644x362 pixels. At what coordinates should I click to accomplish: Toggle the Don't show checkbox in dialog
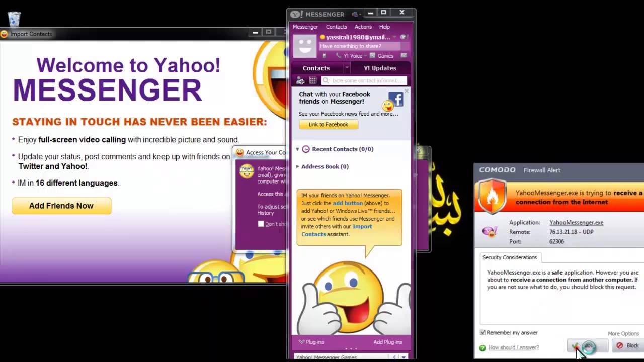(x=261, y=224)
